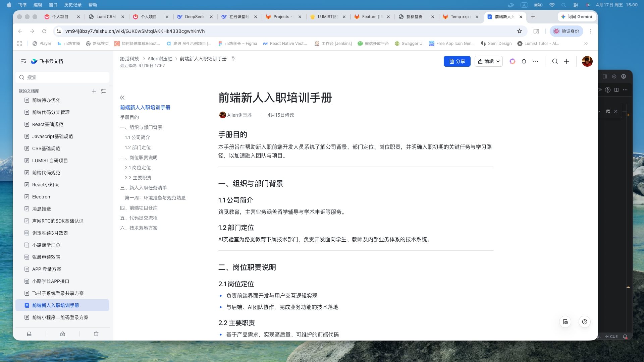Collapse the document outline with the « arrows
Viewport: 644px width, 362px height.
pos(122,97)
